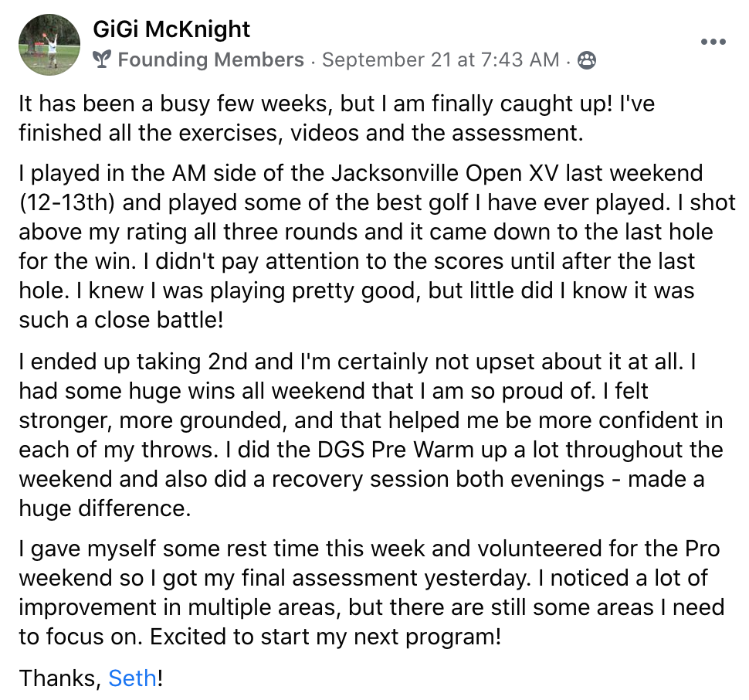The width and height of the screenshot is (749, 700).
Task: Open GiGi McKnight's profile picture
Action: coord(49,45)
